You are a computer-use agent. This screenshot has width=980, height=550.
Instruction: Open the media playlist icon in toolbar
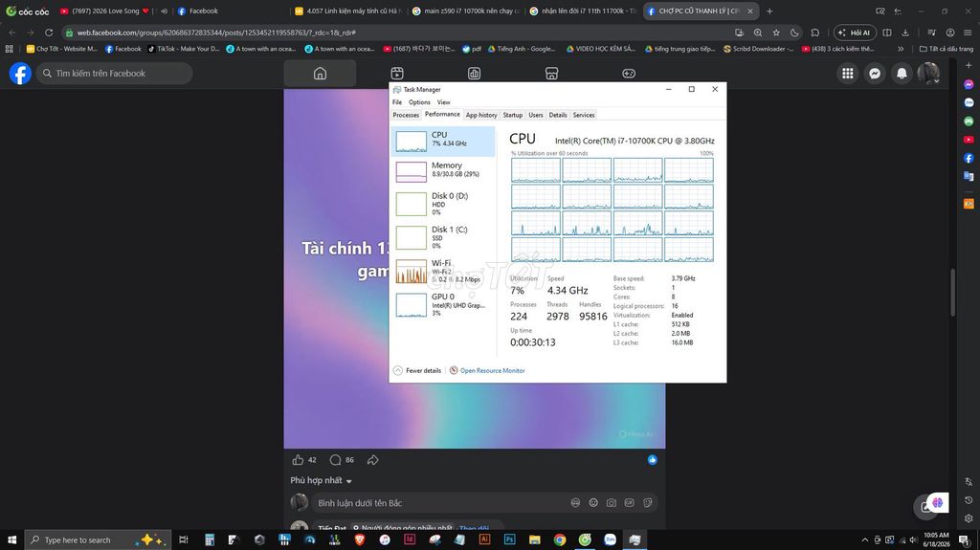click(x=931, y=33)
